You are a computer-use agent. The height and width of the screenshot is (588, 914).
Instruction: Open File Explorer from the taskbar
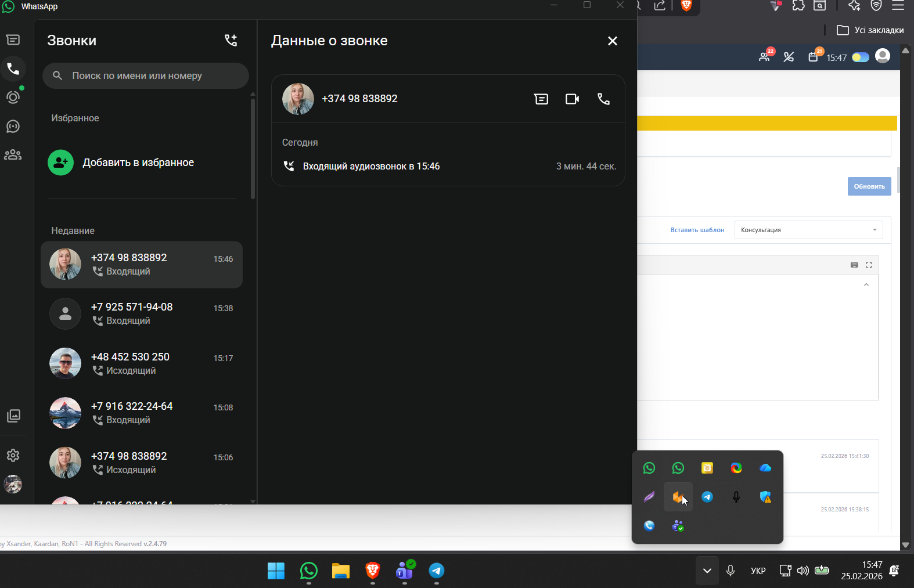coord(340,571)
